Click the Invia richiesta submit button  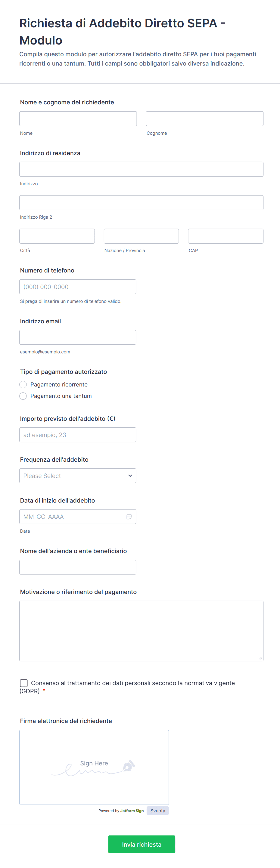point(141,844)
